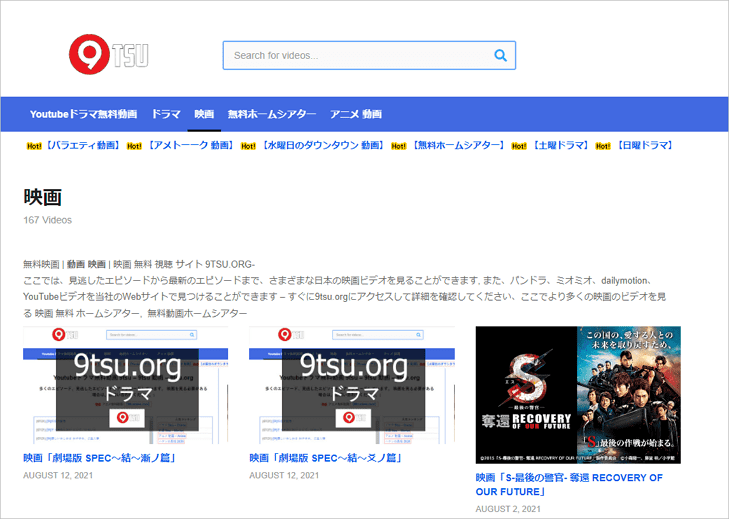This screenshot has width=729, height=519.
Task: Click the 167 Videos count text
Action: click(47, 220)
